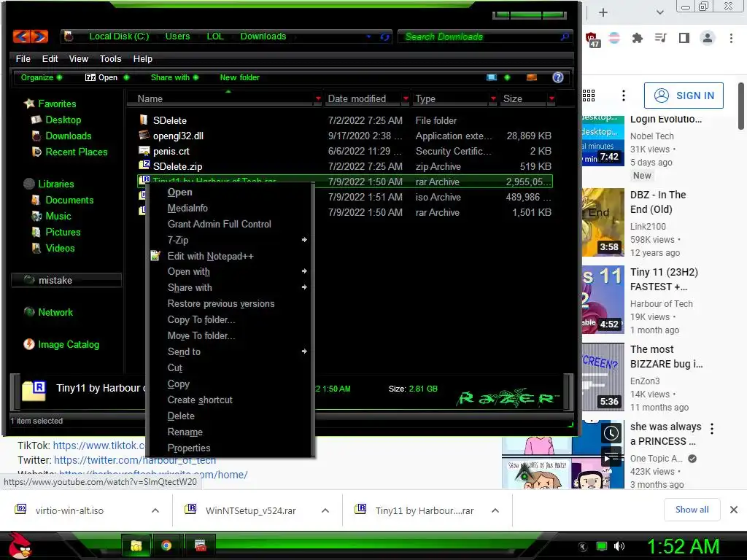Viewport: 747px width, 560px height.
Task: Select the SDelete folder icon
Action: [144, 120]
